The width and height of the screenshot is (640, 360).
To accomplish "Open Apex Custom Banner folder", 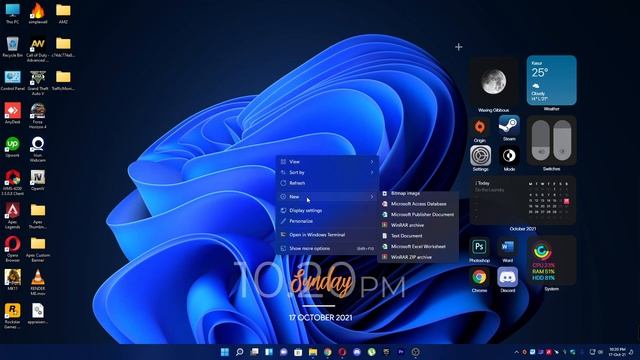I will click(x=38, y=249).
